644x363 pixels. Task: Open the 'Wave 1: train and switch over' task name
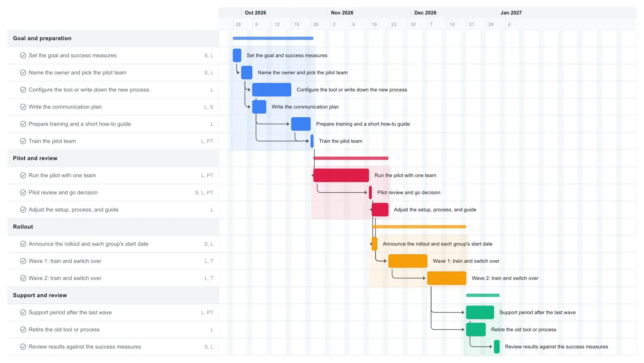pos(65,261)
